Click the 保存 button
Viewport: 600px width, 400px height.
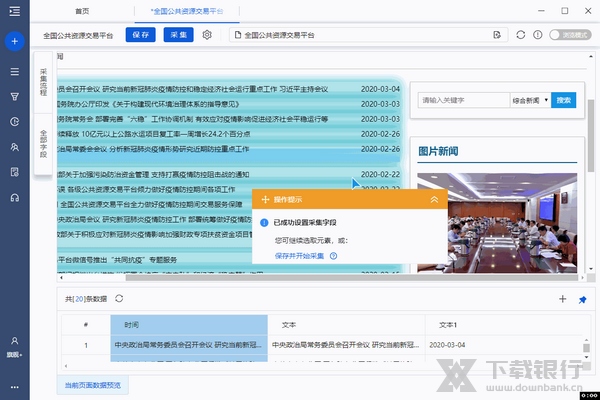pos(140,35)
